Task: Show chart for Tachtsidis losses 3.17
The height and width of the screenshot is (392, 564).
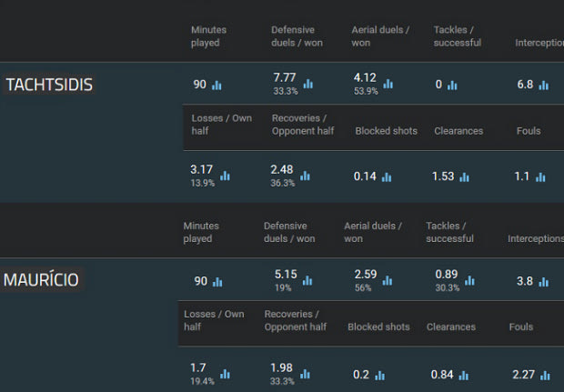Action: pos(225,176)
